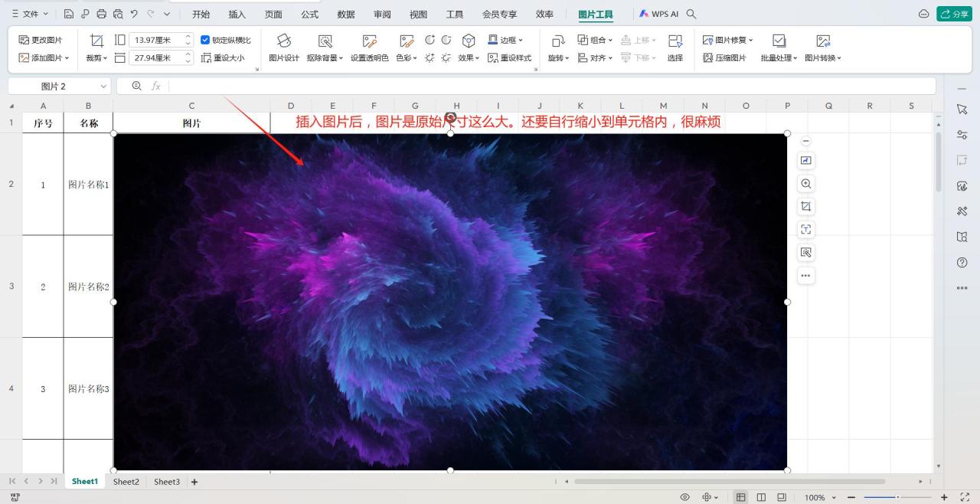Click the crop icon in floating image toolbar

(x=805, y=207)
